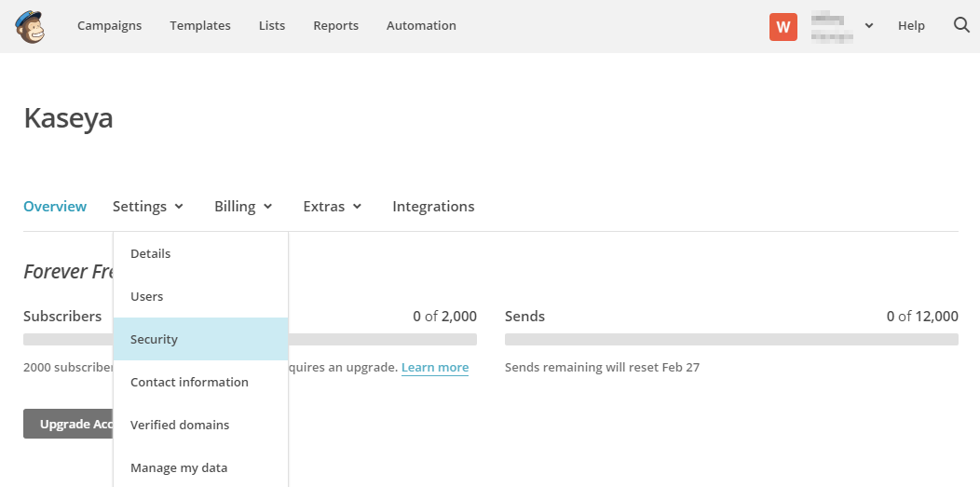Expand the Extras dropdown
The width and height of the screenshot is (980, 487).
[x=333, y=206]
